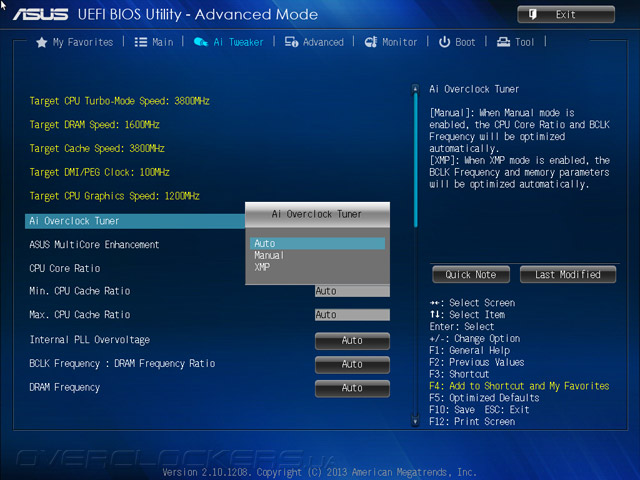
Task: Click the Ai Overclock Tuner help heading
Action: (474, 89)
